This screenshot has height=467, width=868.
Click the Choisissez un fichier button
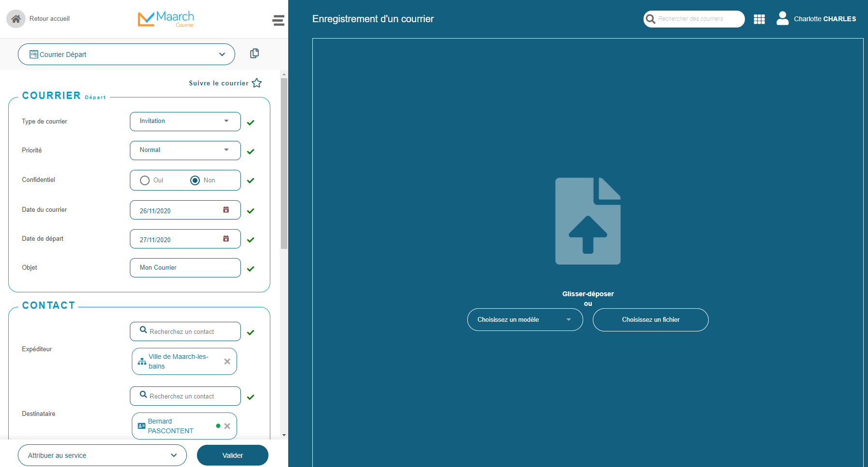[651, 320]
